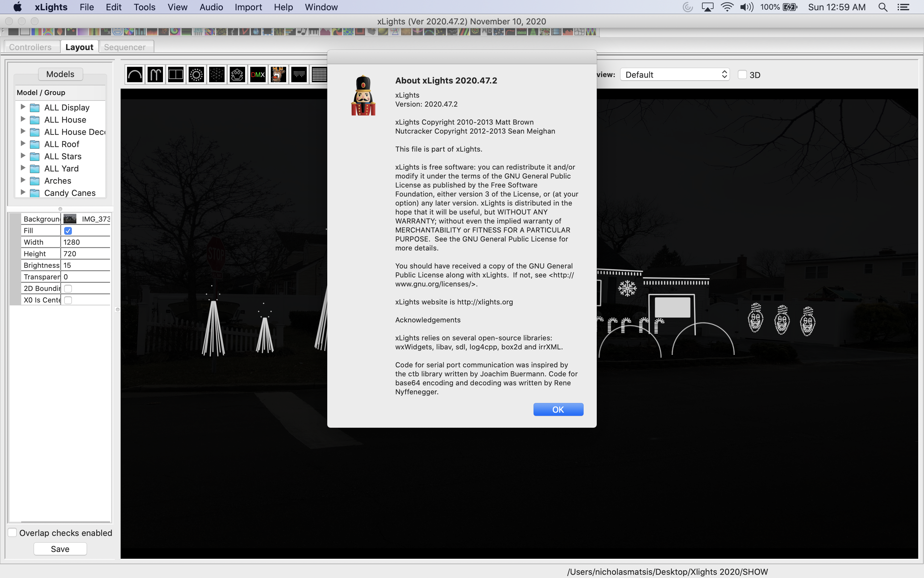
Task: Select the Icicles model tool
Action: tap(299, 74)
